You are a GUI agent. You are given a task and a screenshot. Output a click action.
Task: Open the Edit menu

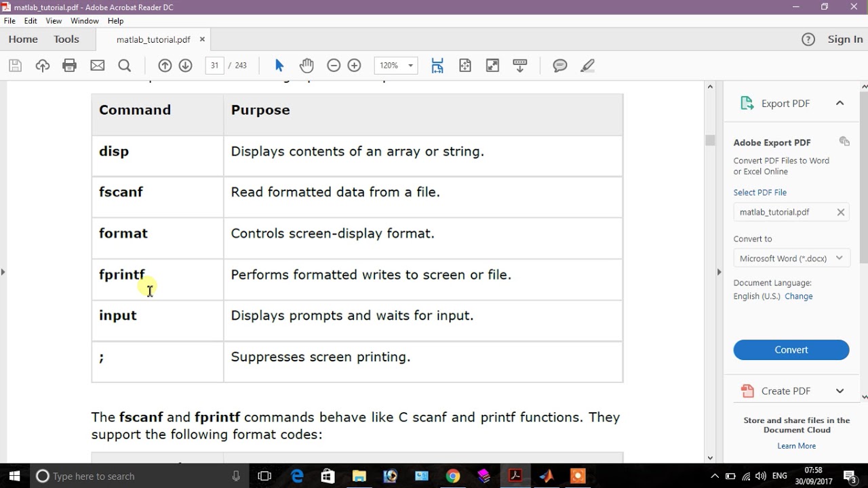point(31,21)
